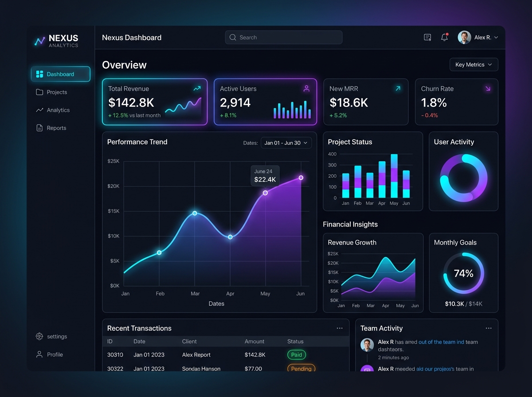
Task: Open the messages icon in the header
Action: pyautogui.click(x=427, y=38)
